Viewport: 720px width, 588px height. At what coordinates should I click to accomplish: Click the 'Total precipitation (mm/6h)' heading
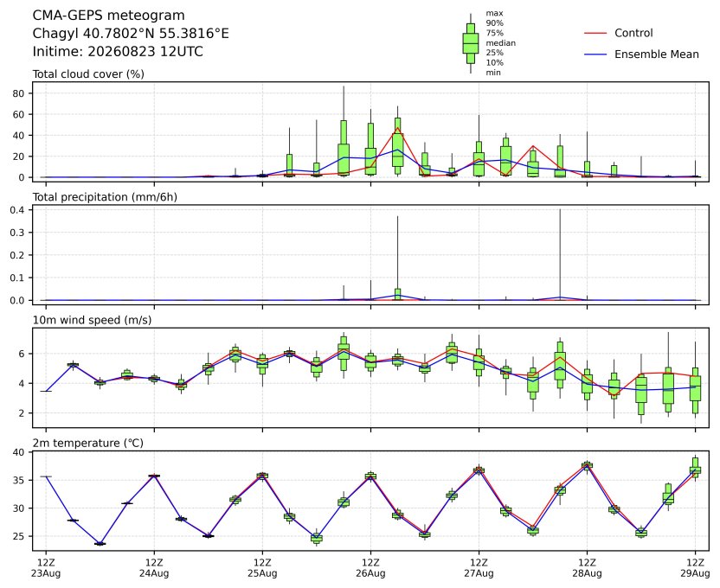click(105, 197)
